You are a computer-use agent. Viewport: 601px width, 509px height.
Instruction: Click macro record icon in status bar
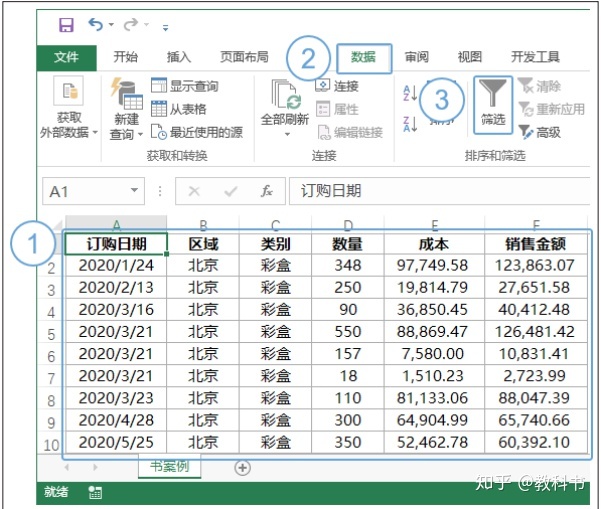tap(95, 493)
